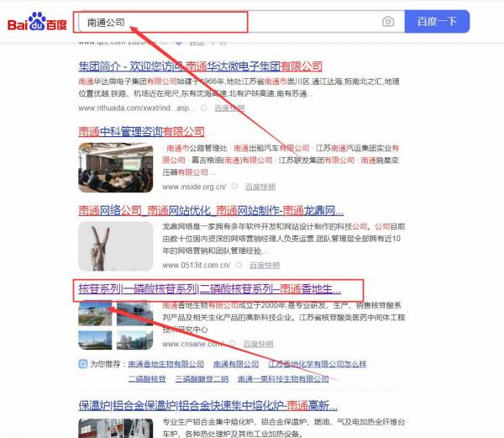This screenshot has width=504, height=438.
Task: Click the blue 为您推荐 recommendation icon
Action: (x=82, y=364)
